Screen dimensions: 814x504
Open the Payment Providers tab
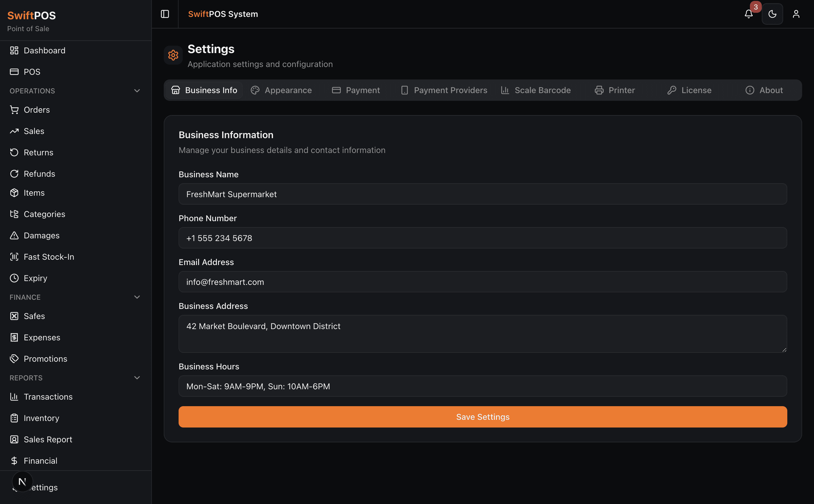(x=443, y=90)
